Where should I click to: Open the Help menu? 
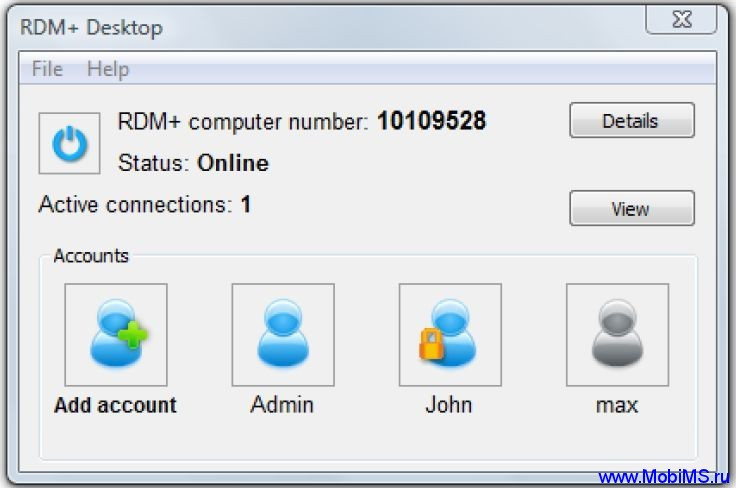point(108,69)
